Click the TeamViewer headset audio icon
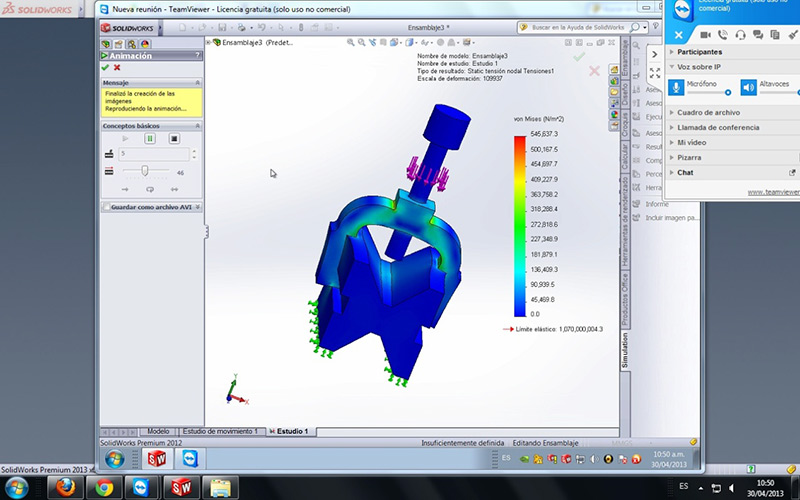 [x=740, y=35]
